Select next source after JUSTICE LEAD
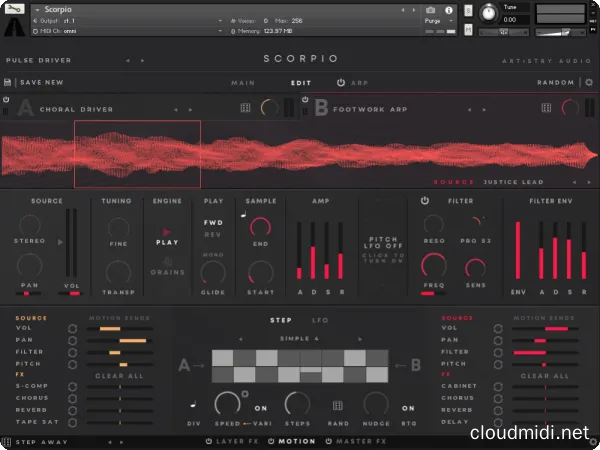Viewport: 600px width, 450px height. click(589, 183)
